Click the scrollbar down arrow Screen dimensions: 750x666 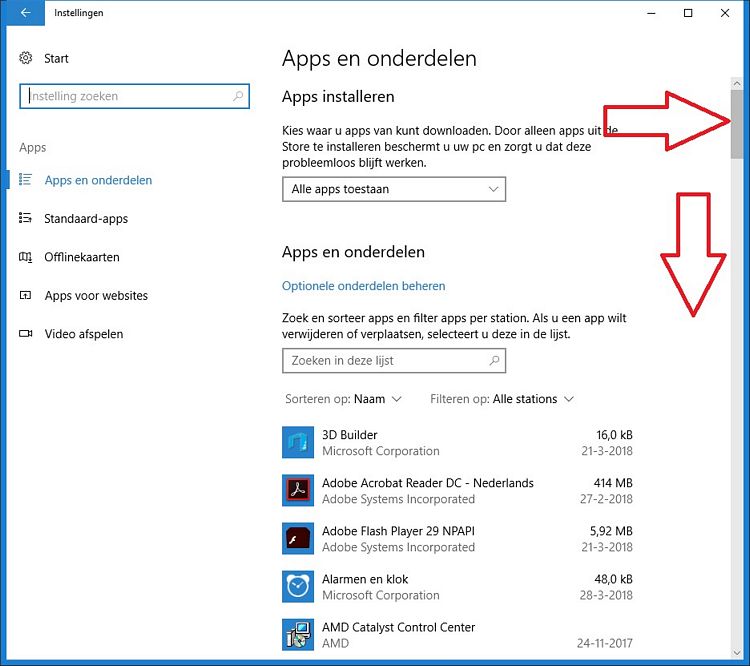(737, 653)
